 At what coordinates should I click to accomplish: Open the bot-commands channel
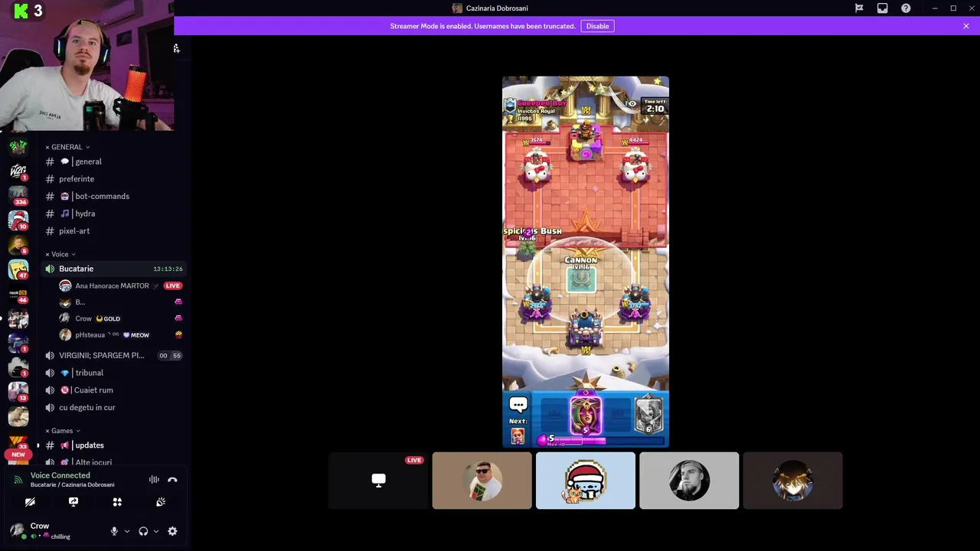click(115, 196)
